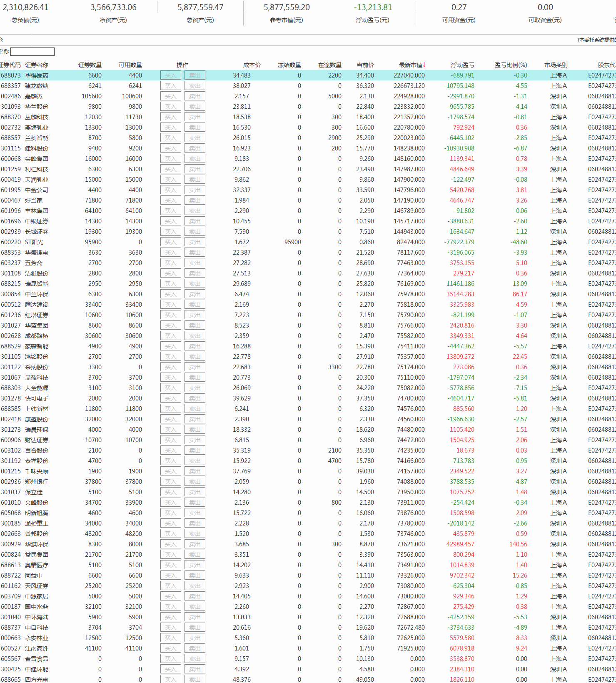Click 买入 button for 长城证券

[x=171, y=232]
